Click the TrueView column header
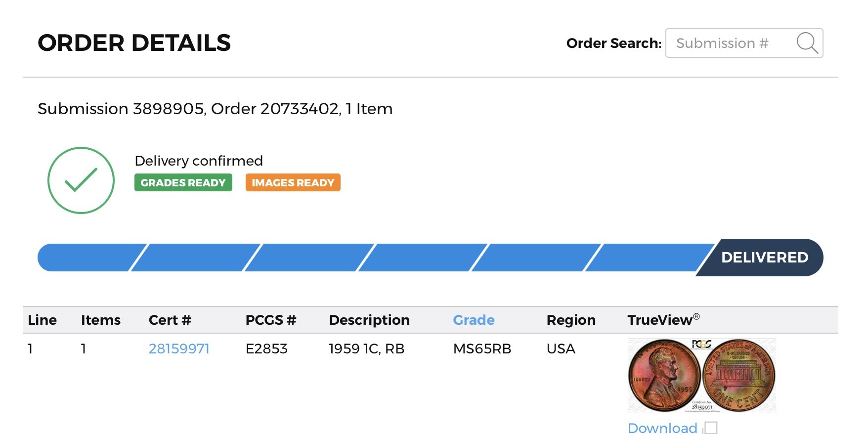 pyautogui.click(x=663, y=320)
